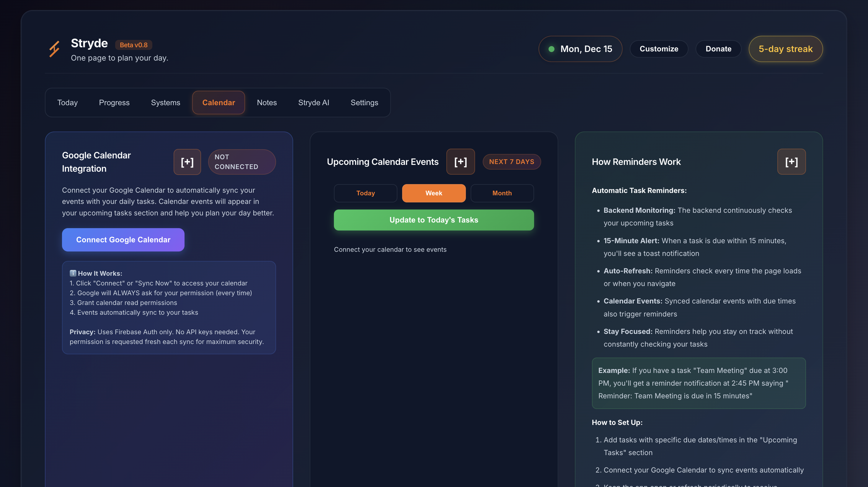
Task: Switch to the Month view
Action: point(502,193)
